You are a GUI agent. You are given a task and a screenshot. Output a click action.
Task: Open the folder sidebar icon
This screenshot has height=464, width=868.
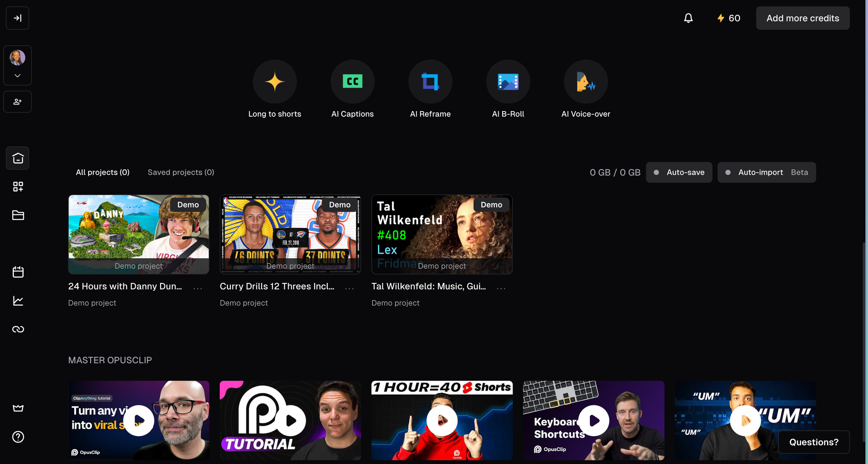[x=18, y=215]
